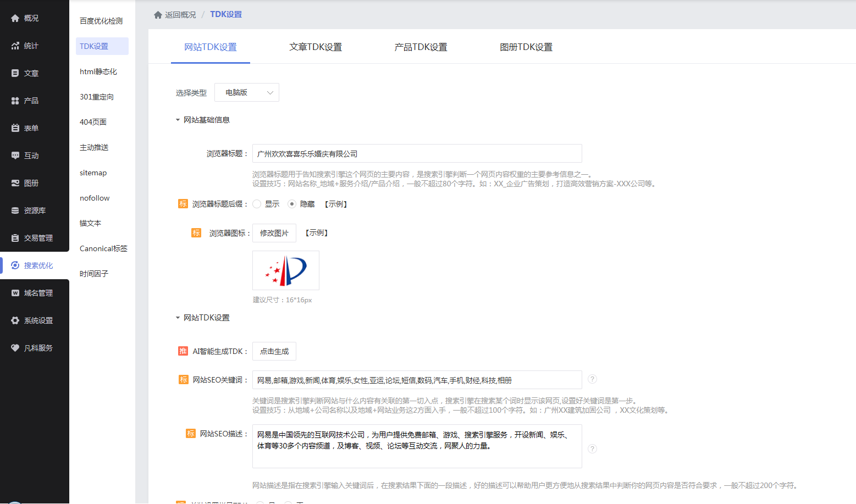Click red 推 badge beside AI智能生成TDK
The image size is (856, 504).
[183, 351]
